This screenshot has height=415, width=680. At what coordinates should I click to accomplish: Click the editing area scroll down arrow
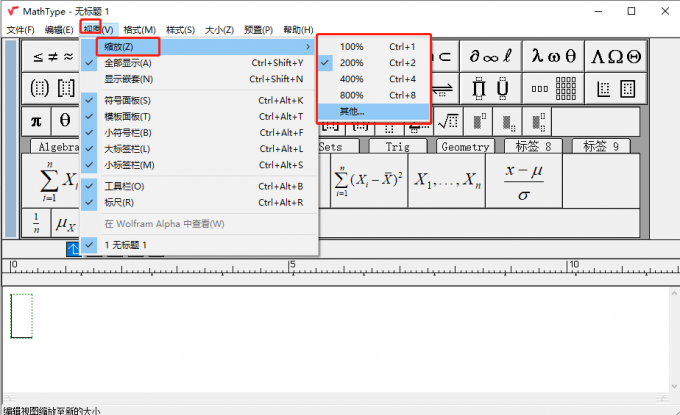674,386
